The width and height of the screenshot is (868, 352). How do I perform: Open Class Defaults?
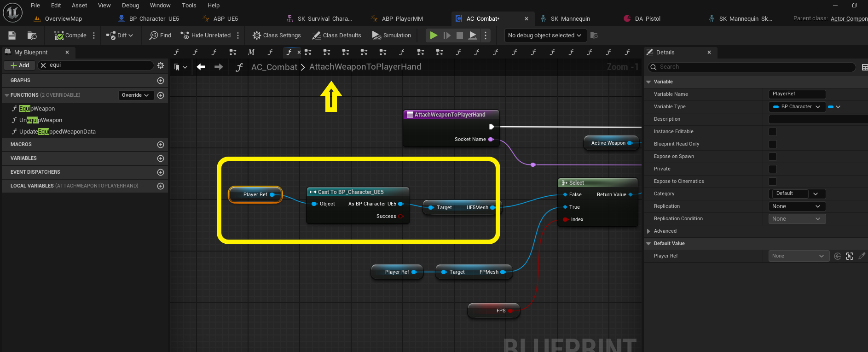coord(336,35)
